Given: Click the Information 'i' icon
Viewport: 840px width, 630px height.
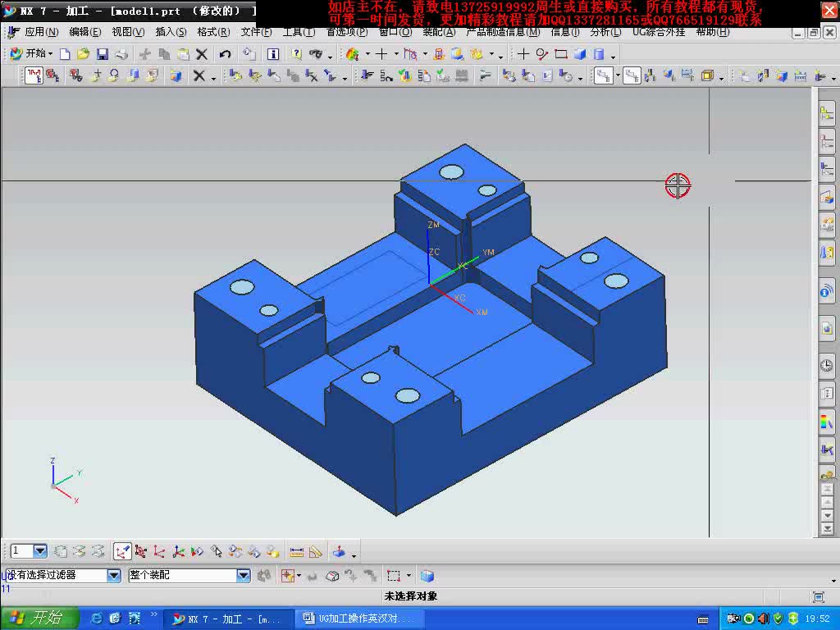Looking at the screenshot, I should (273, 54).
